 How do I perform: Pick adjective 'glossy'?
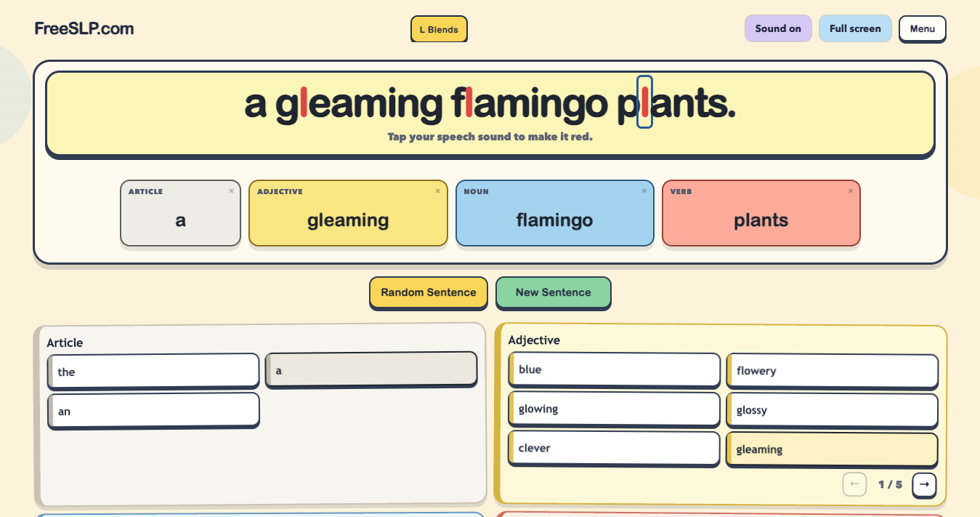pos(832,410)
